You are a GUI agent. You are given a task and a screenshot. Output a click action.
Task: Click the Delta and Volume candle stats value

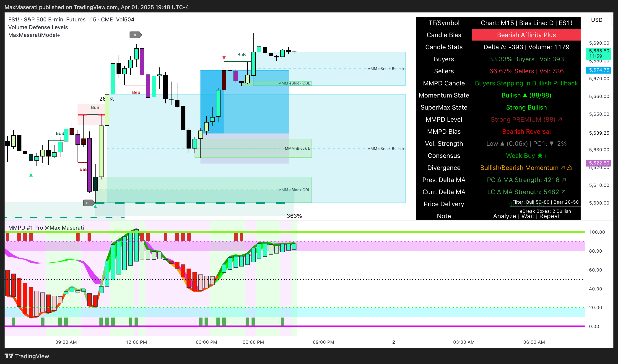[x=526, y=47]
